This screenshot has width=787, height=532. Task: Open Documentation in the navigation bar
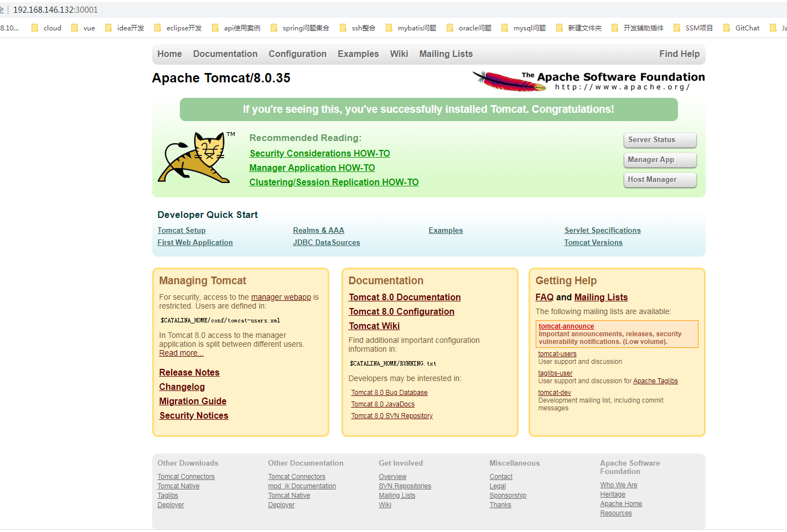225,54
